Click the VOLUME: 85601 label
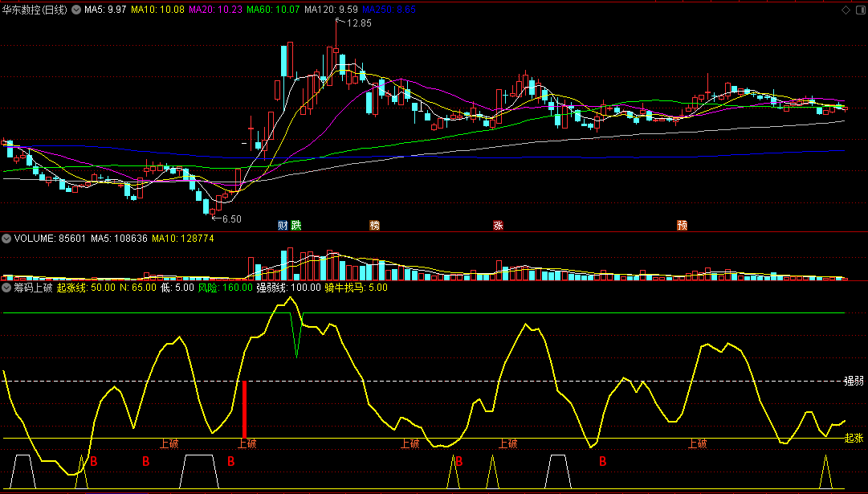This screenshot has height=494, width=868. point(51,239)
